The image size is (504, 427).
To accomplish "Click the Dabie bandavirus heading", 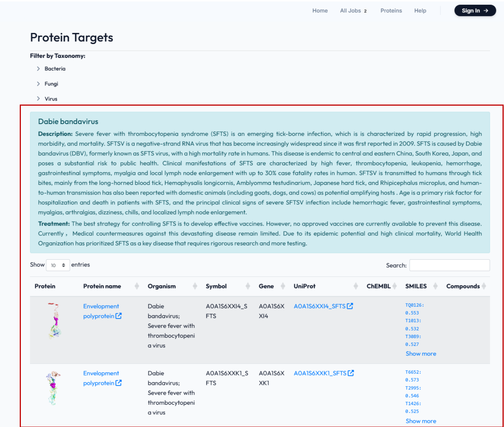I will point(68,121).
